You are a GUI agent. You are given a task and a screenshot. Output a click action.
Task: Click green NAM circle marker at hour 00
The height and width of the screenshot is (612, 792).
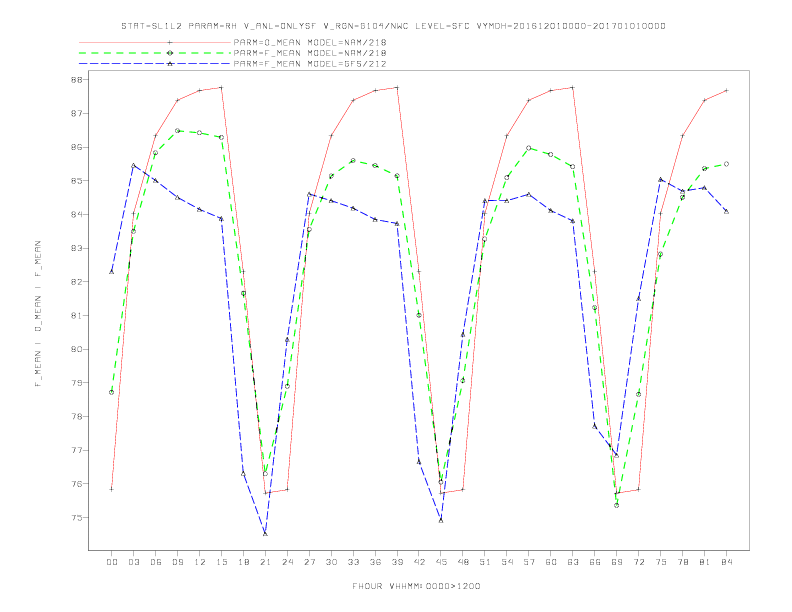pyautogui.click(x=112, y=392)
